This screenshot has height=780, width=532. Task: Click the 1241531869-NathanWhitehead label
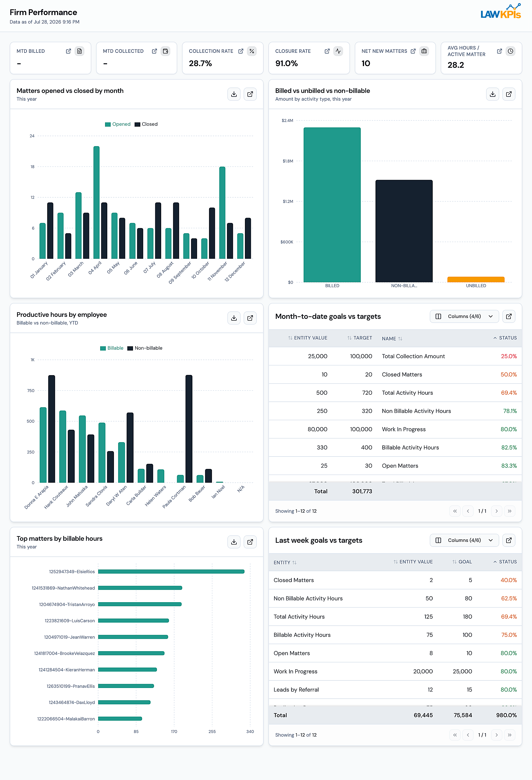pyautogui.click(x=63, y=588)
